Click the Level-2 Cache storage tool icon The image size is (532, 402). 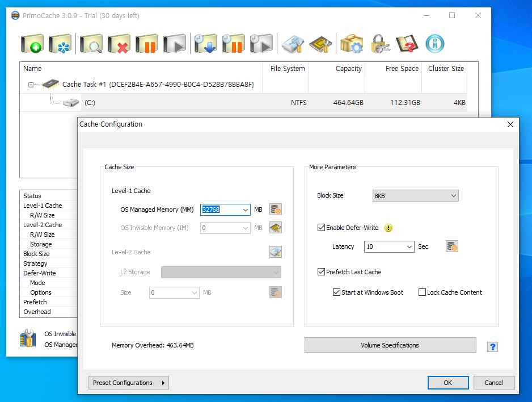pos(276,252)
